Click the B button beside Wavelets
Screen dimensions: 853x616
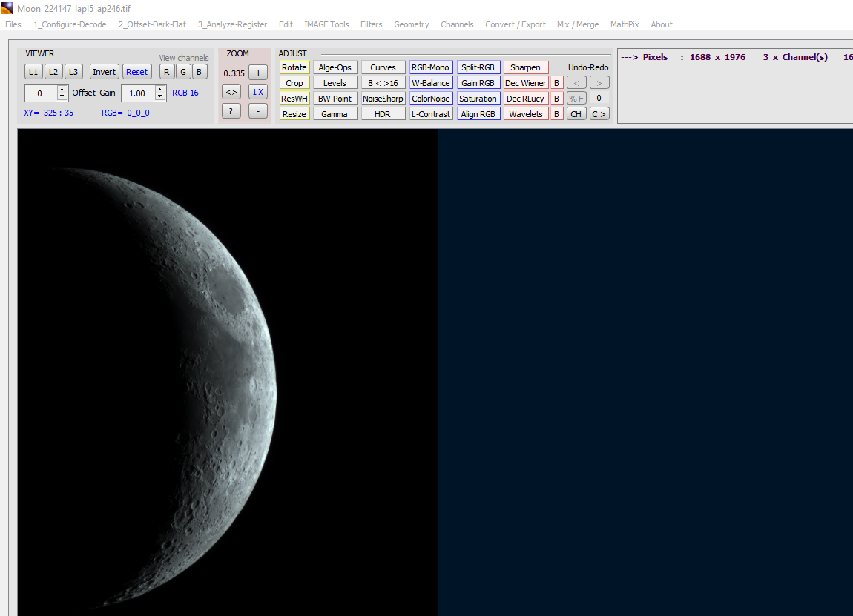click(x=556, y=114)
